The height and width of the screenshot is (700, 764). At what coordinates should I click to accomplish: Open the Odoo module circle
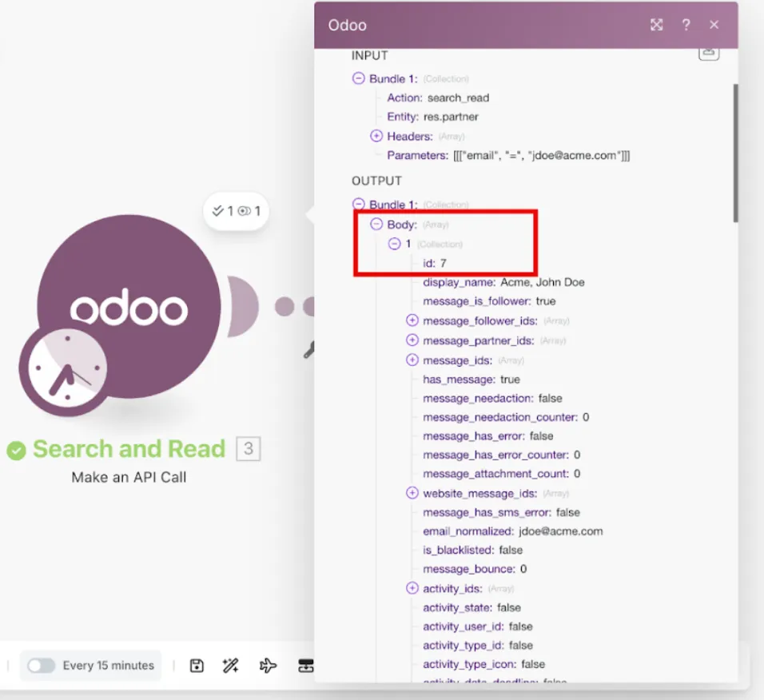tap(129, 306)
